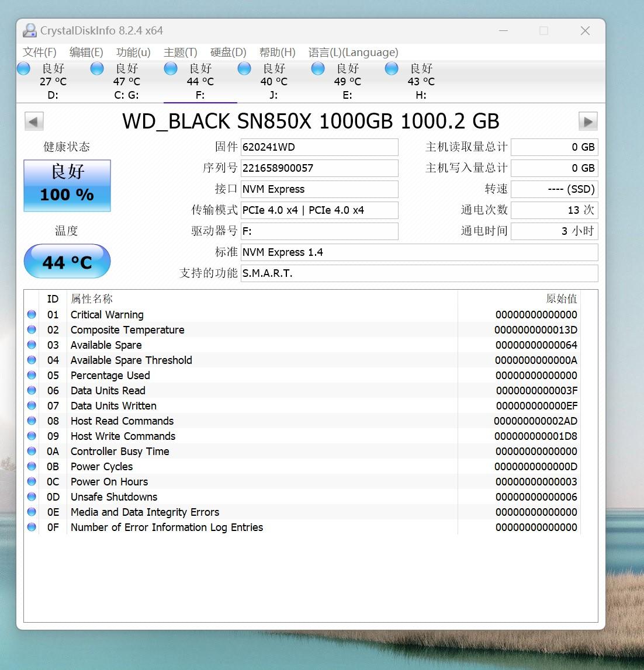Click the CrystalDiskInfo title bar app icon
644x670 pixels.
coord(30,30)
